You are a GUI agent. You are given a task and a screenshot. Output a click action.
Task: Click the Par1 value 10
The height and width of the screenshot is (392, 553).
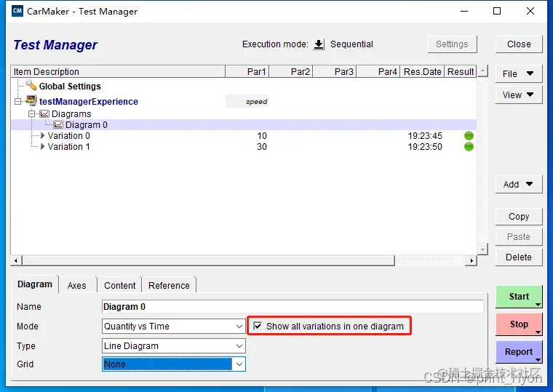(x=262, y=136)
